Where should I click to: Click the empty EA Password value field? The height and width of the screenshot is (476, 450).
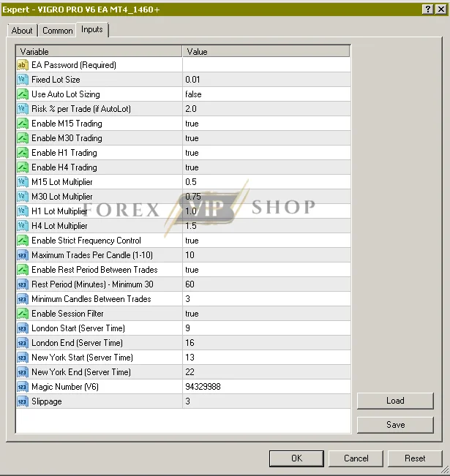(x=266, y=65)
